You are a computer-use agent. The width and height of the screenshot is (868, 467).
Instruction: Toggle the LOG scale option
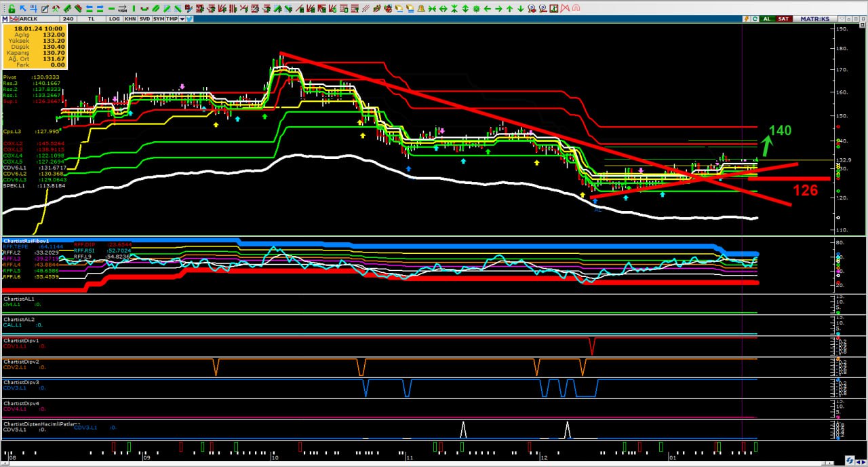click(114, 19)
